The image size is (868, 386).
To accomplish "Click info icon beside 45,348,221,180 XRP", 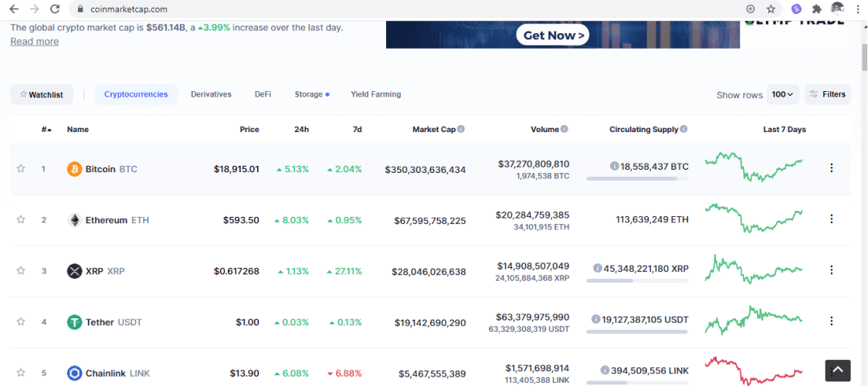I will pyautogui.click(x=597, y=268).
